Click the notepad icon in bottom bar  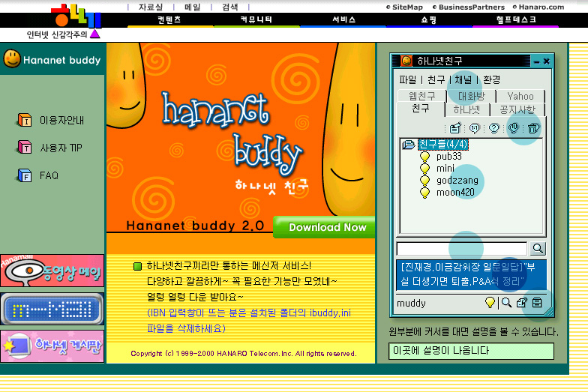(522, 303)
